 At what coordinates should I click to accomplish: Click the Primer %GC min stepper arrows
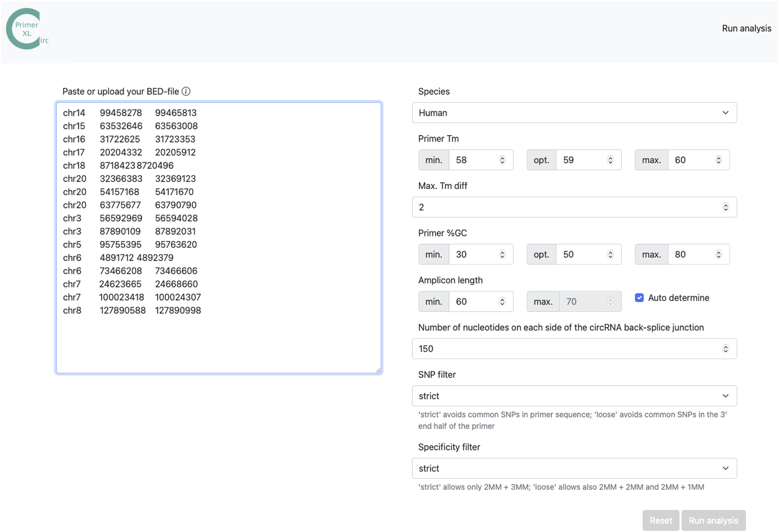[502, 254]
